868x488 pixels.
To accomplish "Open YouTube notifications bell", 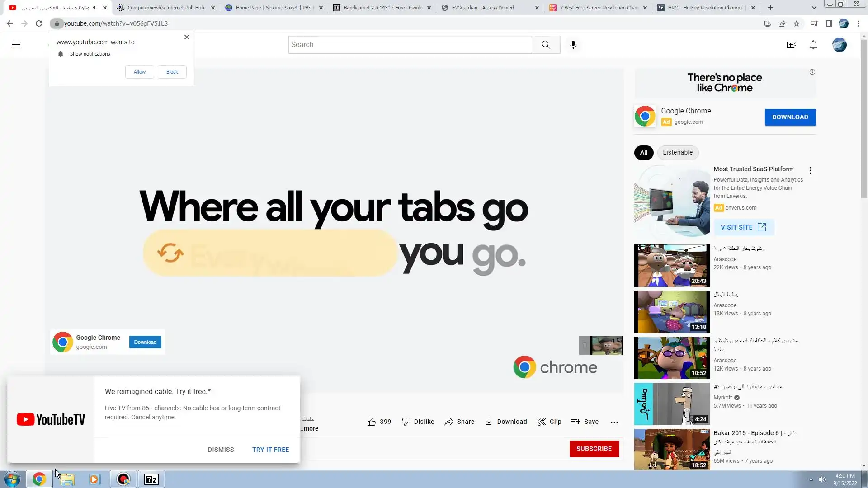I will [x=813, y=45].
